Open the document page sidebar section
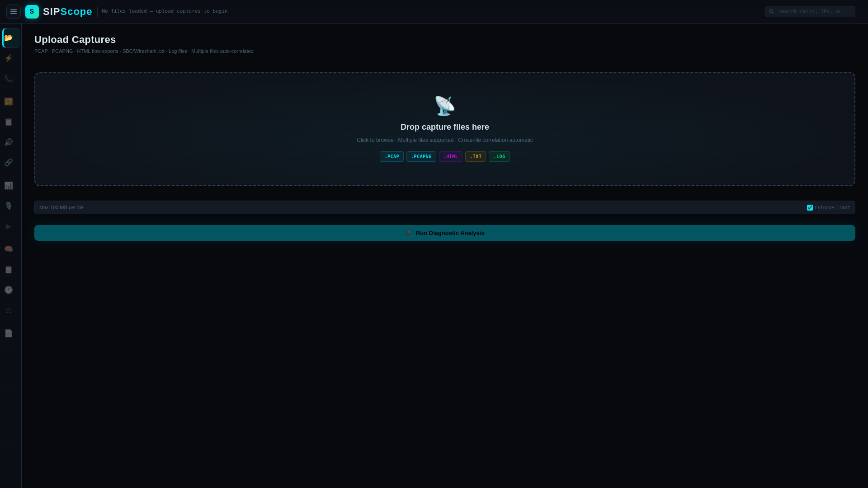868x488 pixels. pos(9,333)
